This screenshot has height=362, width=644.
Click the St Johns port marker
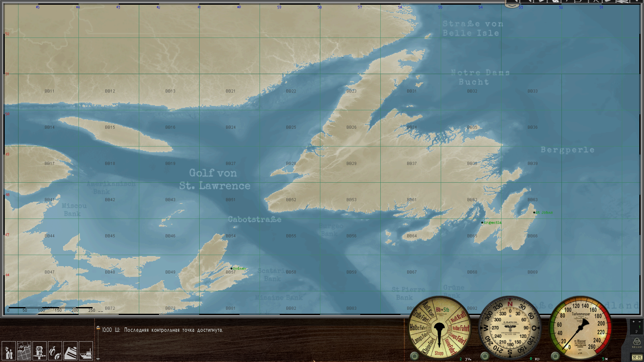(x=534, y=213)
